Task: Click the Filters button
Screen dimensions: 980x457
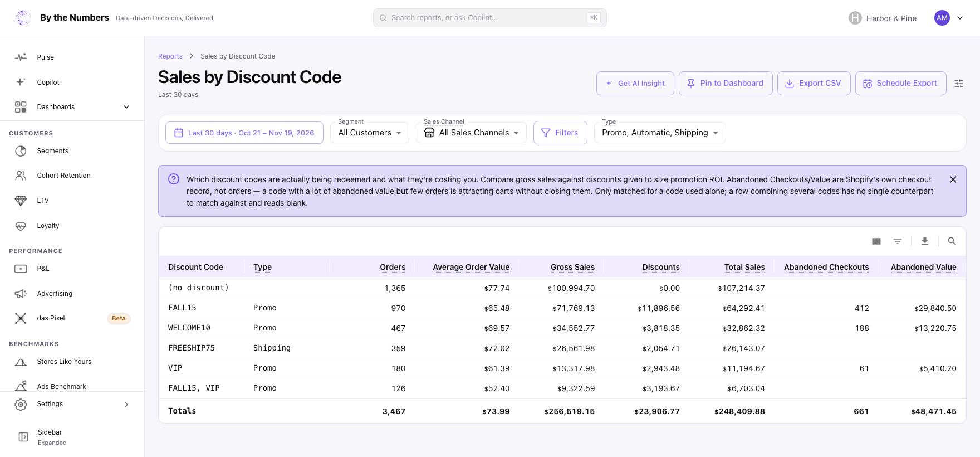Action: click(560, 133)
